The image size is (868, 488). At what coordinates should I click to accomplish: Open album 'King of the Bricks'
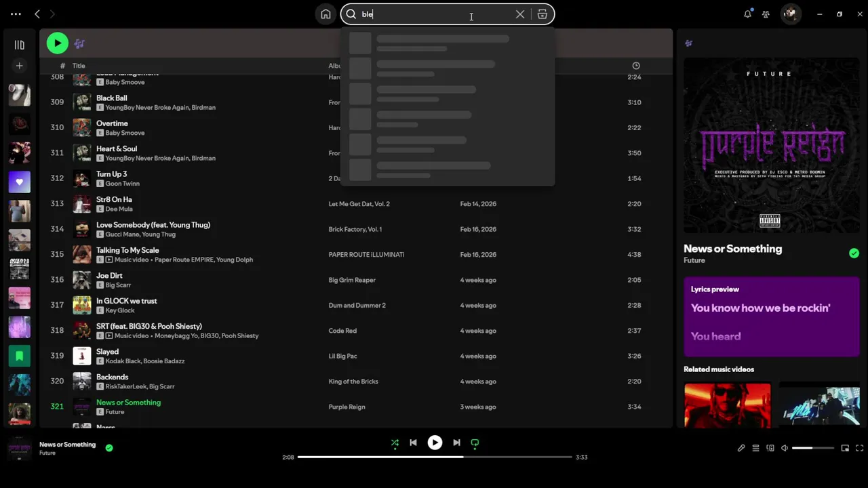pyautogui.click(x=353, y=382)
